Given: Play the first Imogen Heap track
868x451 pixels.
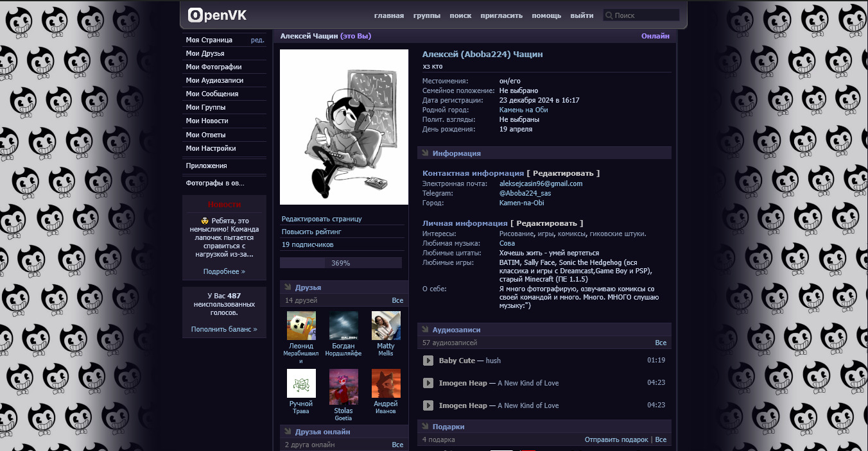Looking at the screenshot, I should click(428, 383).
